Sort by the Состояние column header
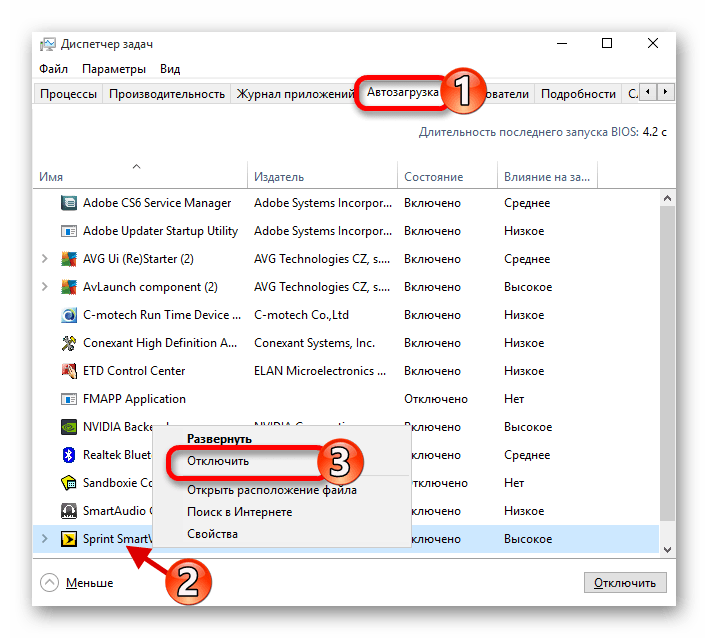 [447, 175]
